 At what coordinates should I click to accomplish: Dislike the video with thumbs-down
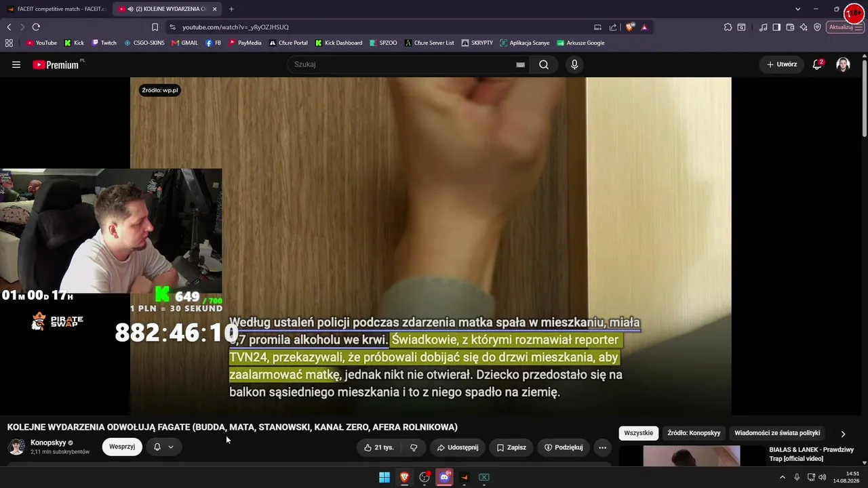tap(414, 447)
